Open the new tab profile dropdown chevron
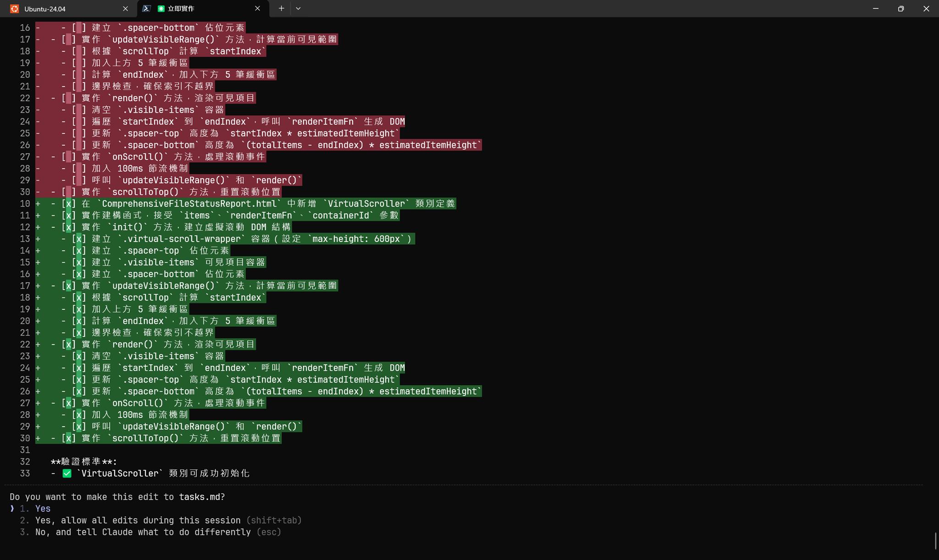The image size is (939, 560). (298, 8)
